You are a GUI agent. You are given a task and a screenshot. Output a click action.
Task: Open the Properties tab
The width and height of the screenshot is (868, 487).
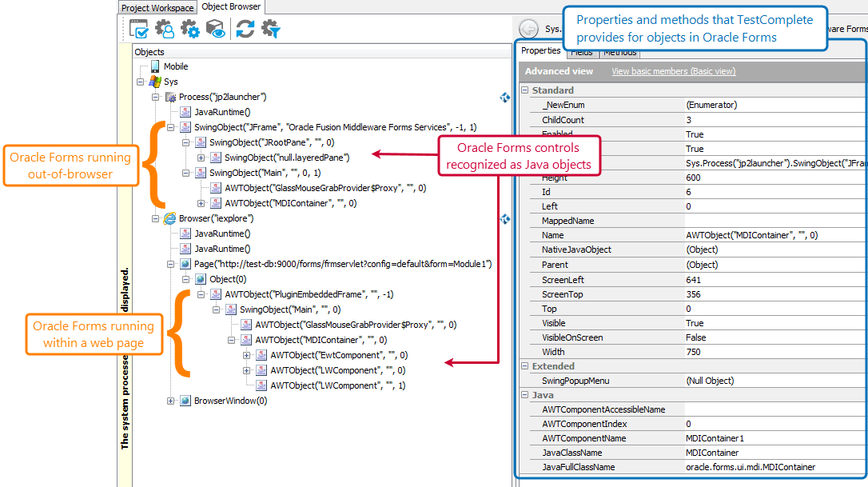[540, 50]
